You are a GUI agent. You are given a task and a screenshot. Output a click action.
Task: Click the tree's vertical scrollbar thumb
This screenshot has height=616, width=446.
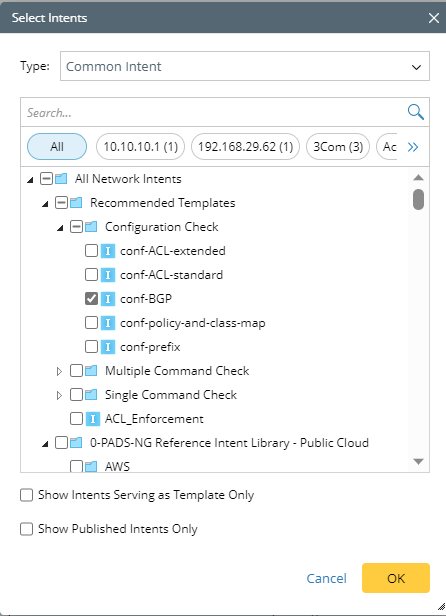(418, 200)
